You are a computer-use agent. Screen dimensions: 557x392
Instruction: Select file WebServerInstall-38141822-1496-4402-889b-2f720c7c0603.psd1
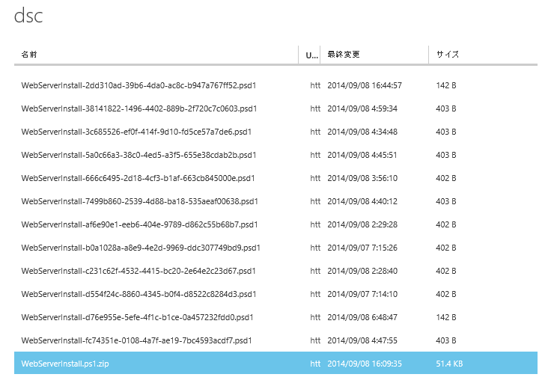coord(139,108)
